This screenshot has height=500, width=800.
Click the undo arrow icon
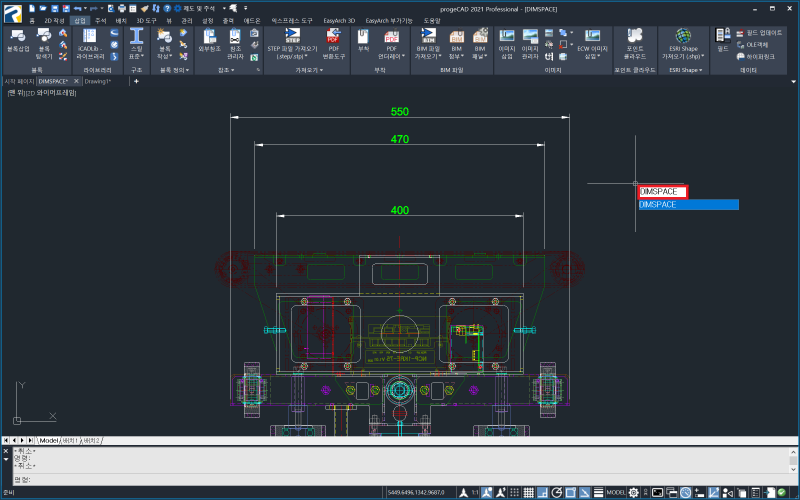tap(77, 8)
